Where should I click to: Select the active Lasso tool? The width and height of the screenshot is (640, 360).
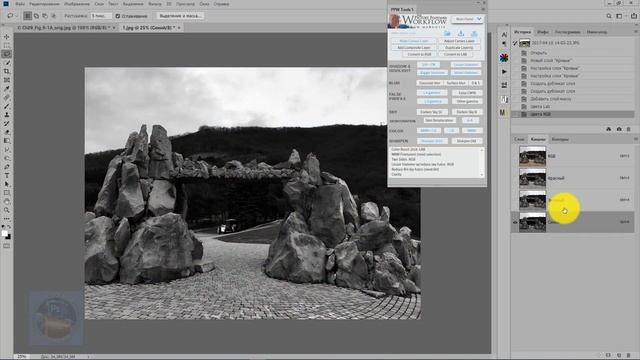[7, 54]
